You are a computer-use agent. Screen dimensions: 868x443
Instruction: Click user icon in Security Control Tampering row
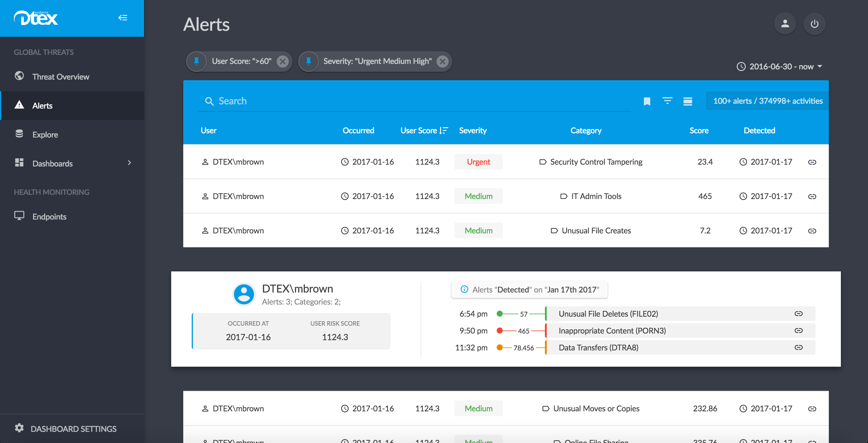[205, 162]
